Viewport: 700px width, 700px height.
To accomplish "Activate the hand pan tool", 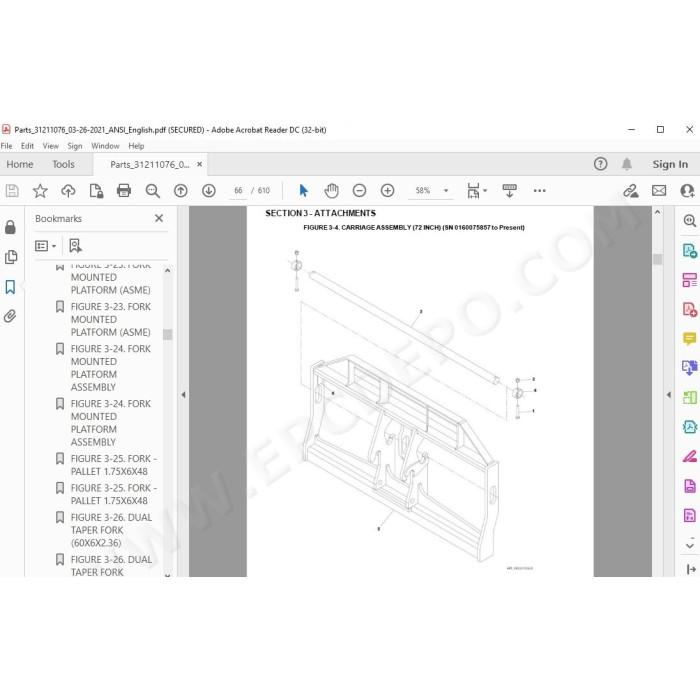I will [x=331, y=191].
